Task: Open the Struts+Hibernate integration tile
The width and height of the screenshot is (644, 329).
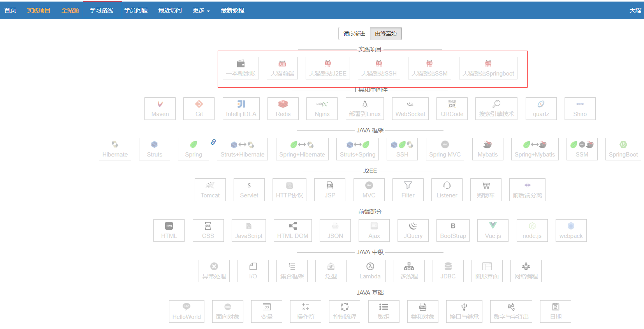Action: 243,149
